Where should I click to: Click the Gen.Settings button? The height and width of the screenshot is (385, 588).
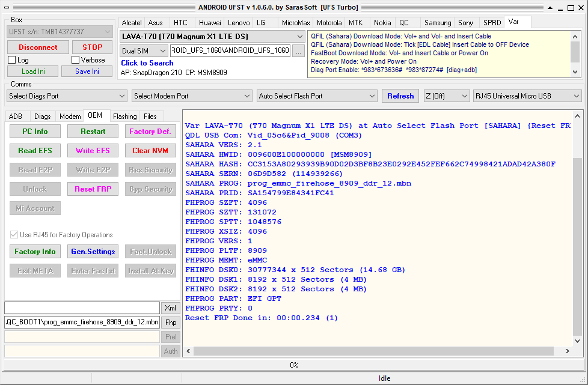(x=93, y=252)
